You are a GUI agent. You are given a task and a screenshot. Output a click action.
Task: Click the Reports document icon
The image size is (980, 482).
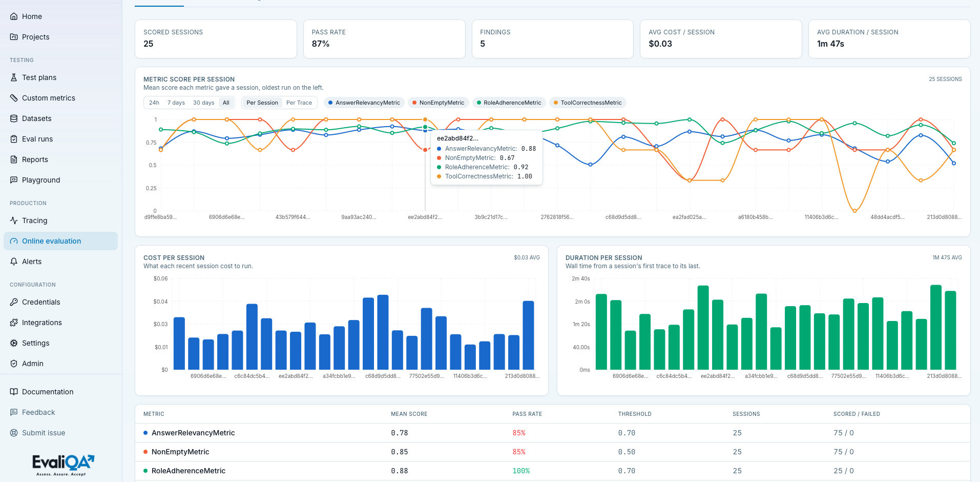pos(14,159)
